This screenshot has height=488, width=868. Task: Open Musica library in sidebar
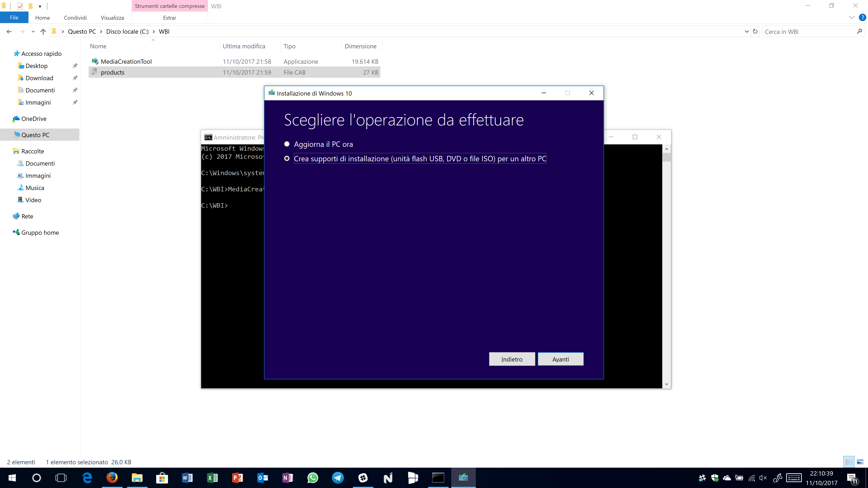35,188
